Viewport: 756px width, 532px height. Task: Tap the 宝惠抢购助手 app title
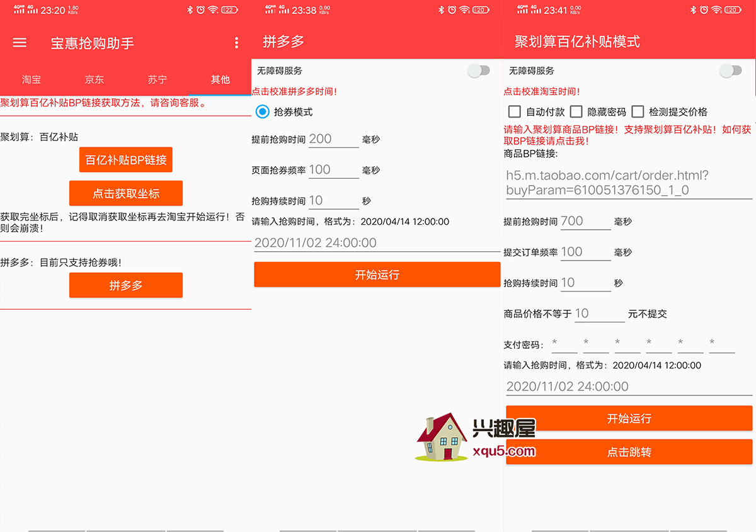pos(93,43)
